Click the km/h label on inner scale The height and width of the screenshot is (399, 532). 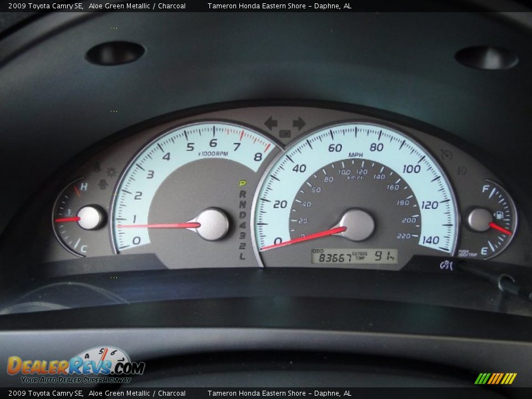tap(355, 177)
